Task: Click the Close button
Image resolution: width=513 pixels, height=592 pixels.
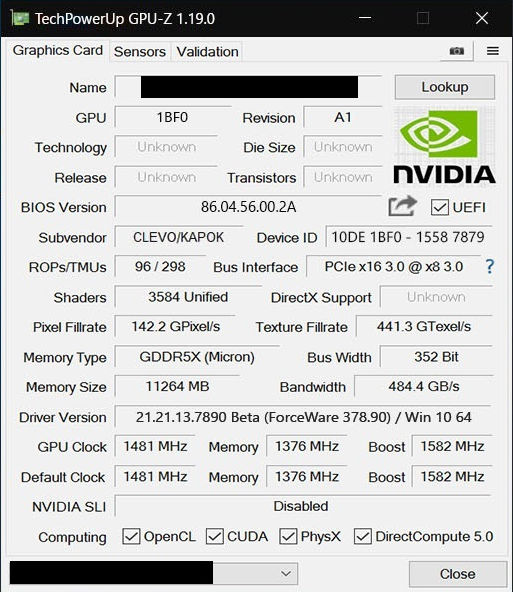Action: click(458, 574)
